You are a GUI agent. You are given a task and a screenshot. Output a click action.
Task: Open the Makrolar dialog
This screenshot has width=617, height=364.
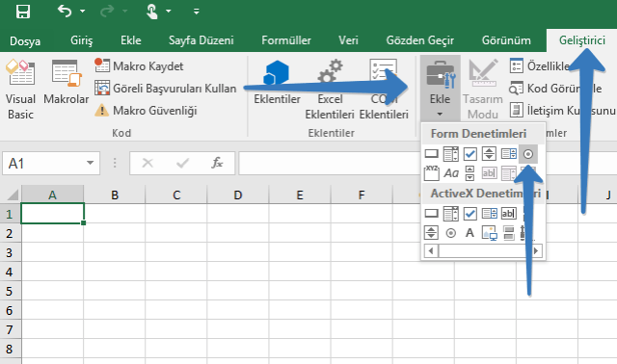coord(67,83)
